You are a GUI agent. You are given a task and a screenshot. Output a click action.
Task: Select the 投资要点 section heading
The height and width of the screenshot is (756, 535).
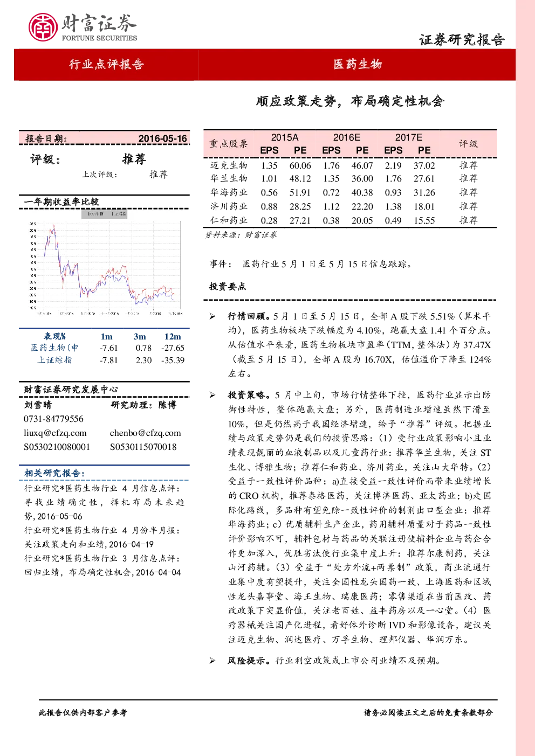click(228, 287)
